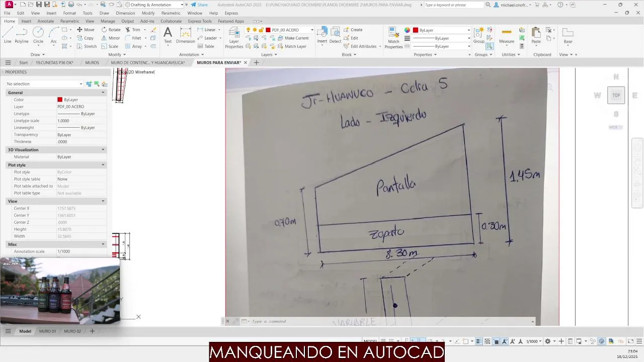Click the TOP face of ViewCube
Viewport: 644px width, 362px height.
pos(616,95)
